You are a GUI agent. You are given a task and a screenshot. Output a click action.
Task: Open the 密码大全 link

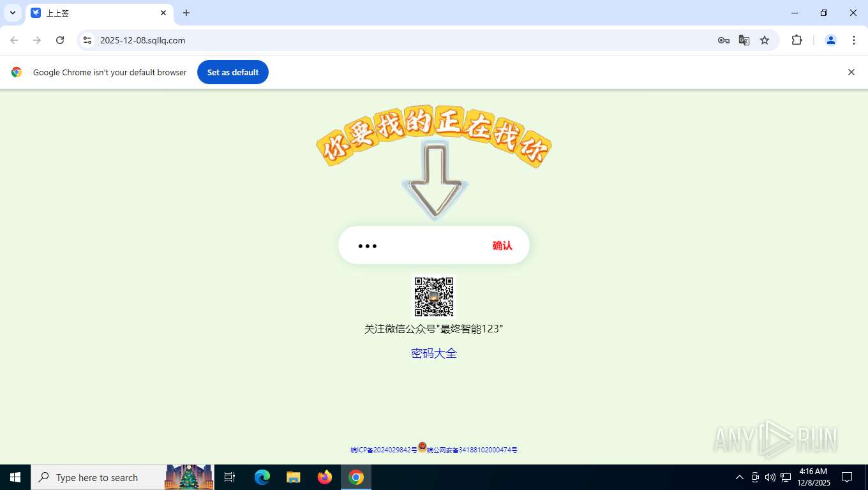pyautogui.click(x=434, y=353)
